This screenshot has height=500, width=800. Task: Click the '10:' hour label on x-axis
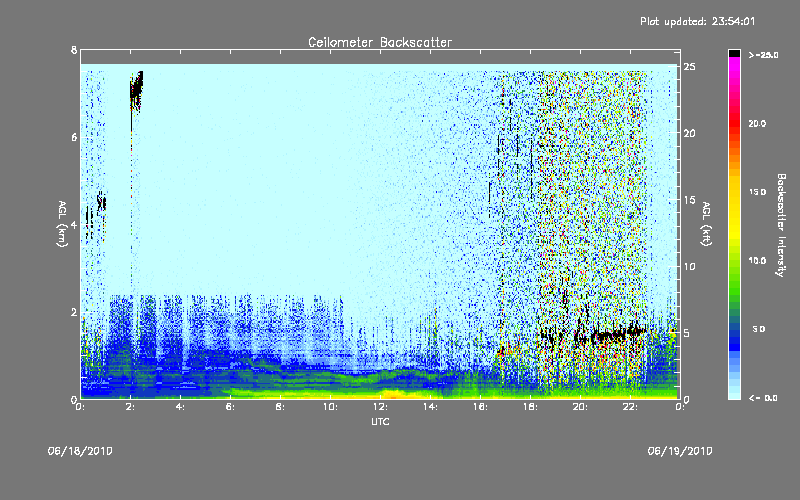pyautogui.click(x=330, y=407)
